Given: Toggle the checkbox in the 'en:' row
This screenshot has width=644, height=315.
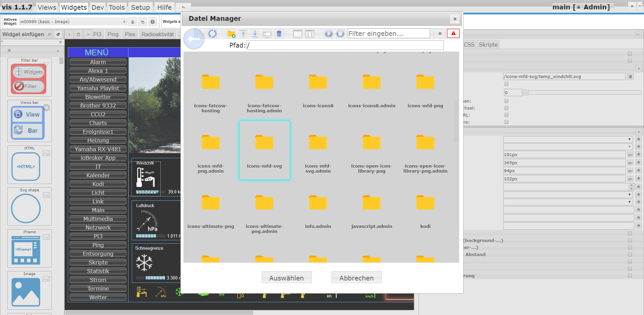Looking at the screenshot, I should 506,101.
